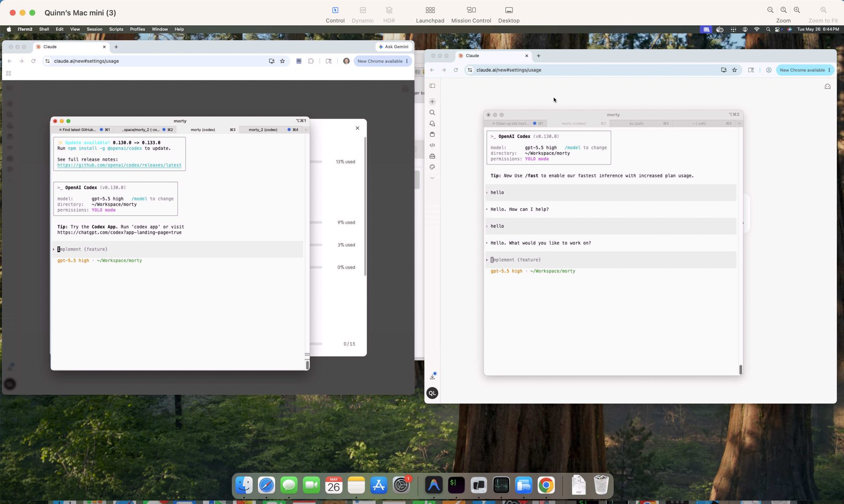Open System Settings from the Dock
The height and width of the screenshot is (504, 844).
click(x=401, y=485)
